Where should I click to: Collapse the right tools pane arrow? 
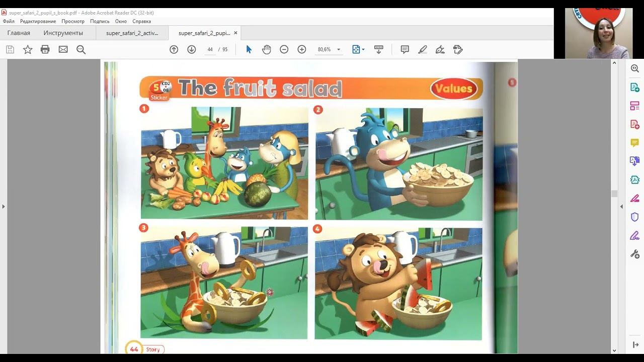pyautogui.click(x=621, y=206)
